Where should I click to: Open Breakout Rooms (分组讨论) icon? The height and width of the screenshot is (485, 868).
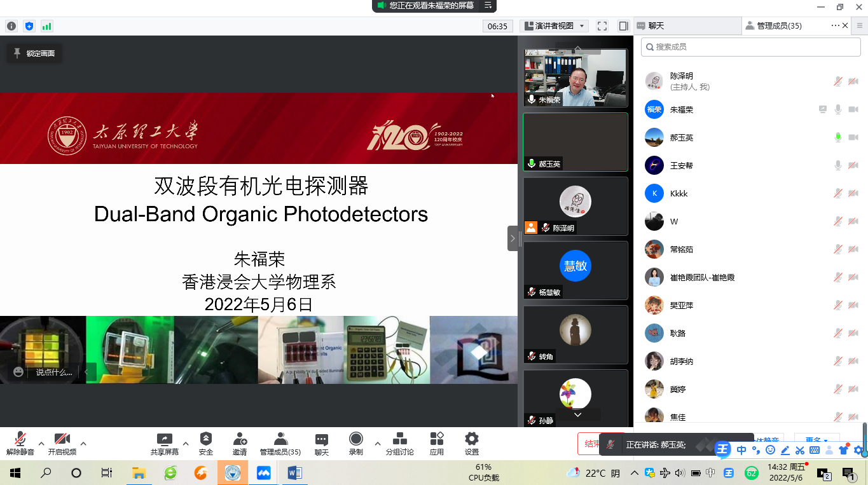click(399, 439)
